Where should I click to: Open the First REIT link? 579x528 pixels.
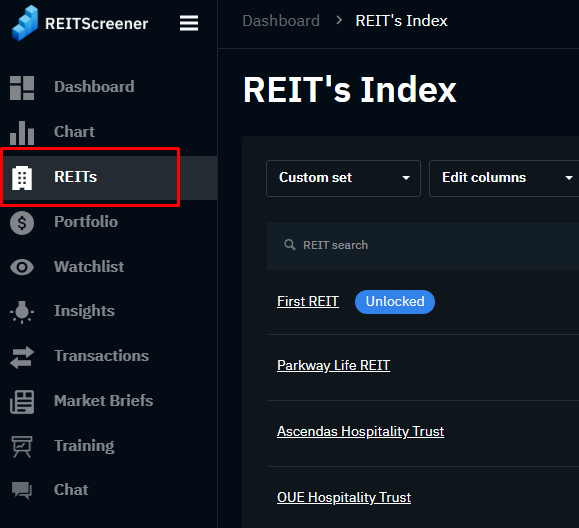[308, 301]
